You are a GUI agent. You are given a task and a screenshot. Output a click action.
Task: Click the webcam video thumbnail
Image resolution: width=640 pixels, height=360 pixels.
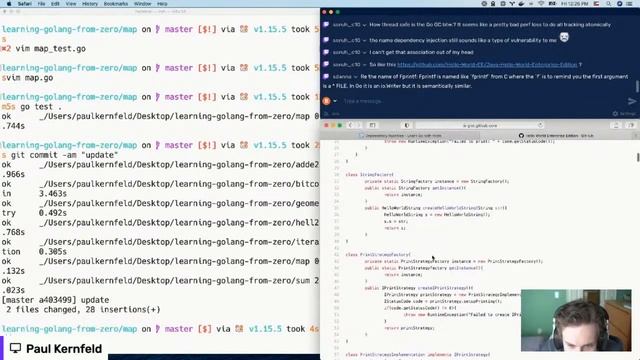(576, 320)
